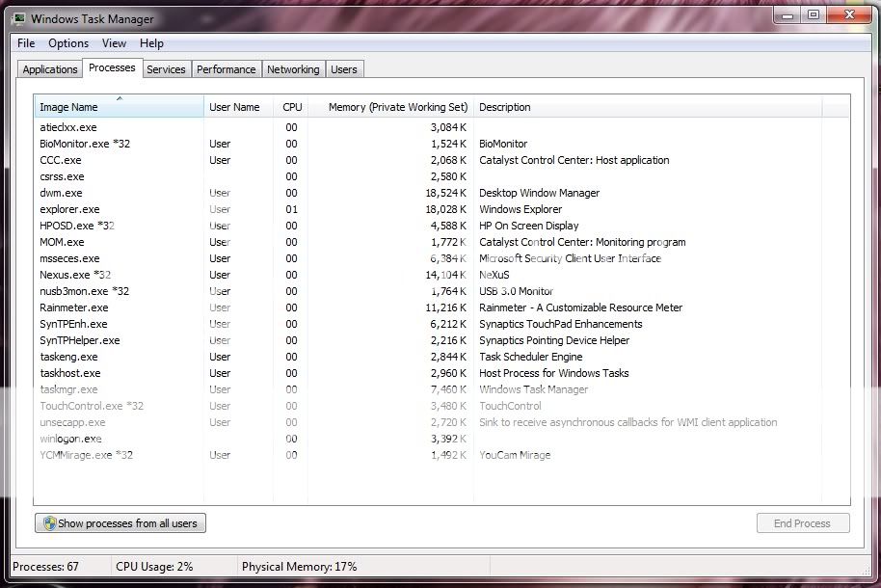Viewport: 881px width, 588px height.
Task: Sort processes by CPU column
Action: (x=292, y=107)
